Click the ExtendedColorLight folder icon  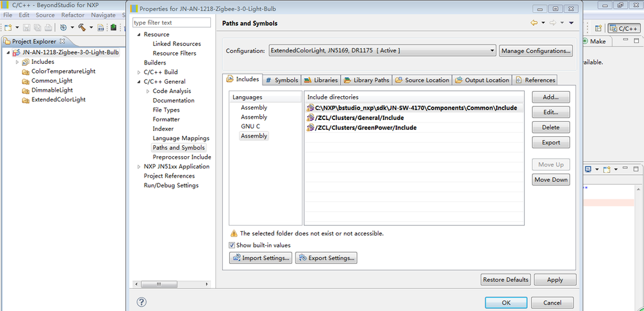tap(25, 100)
